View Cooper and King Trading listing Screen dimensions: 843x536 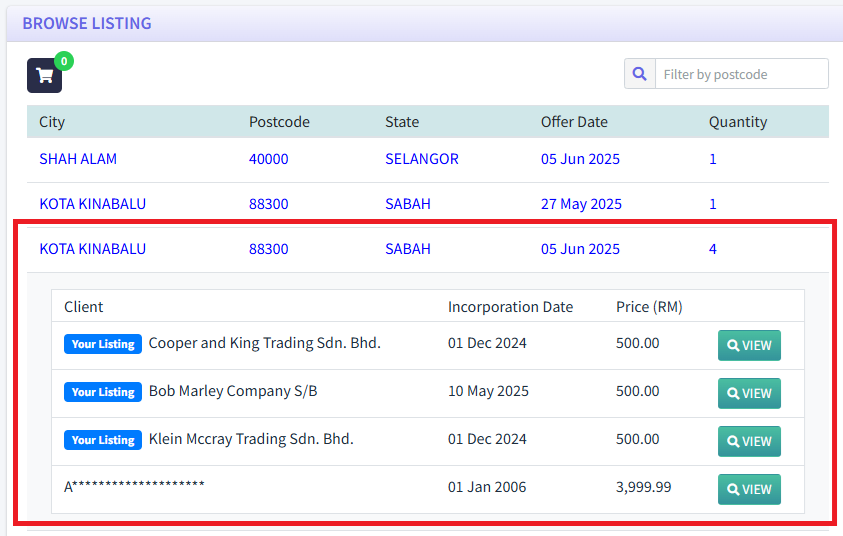pos(749,345)
